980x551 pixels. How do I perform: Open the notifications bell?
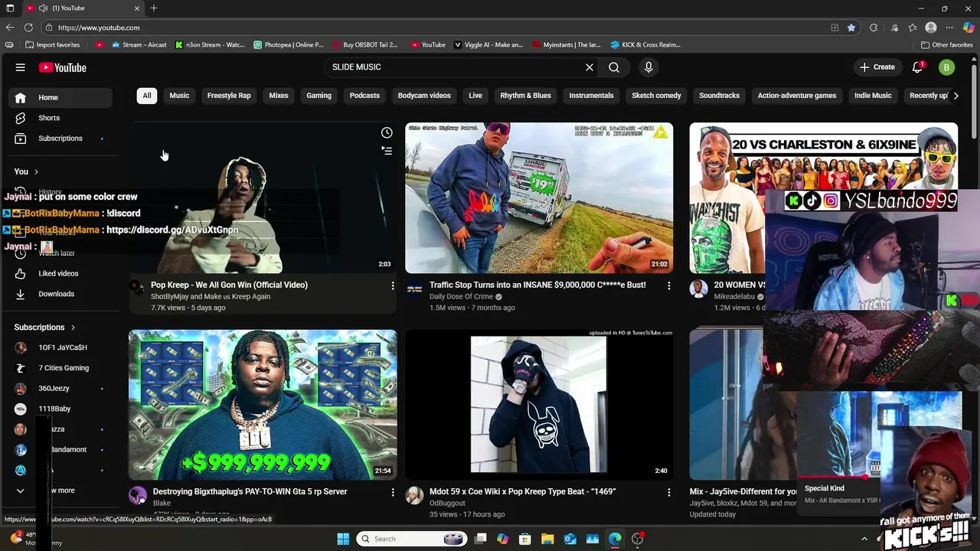917,67
